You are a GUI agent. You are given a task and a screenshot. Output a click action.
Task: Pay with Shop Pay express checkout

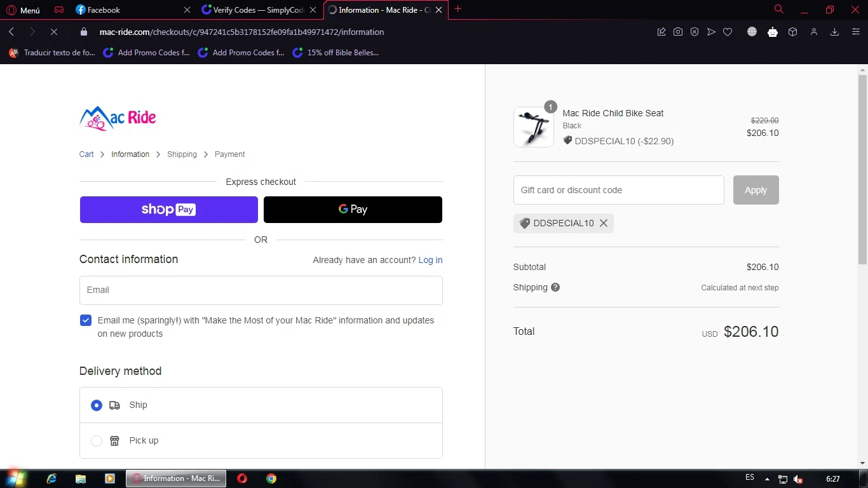click(x=169, y=210)
